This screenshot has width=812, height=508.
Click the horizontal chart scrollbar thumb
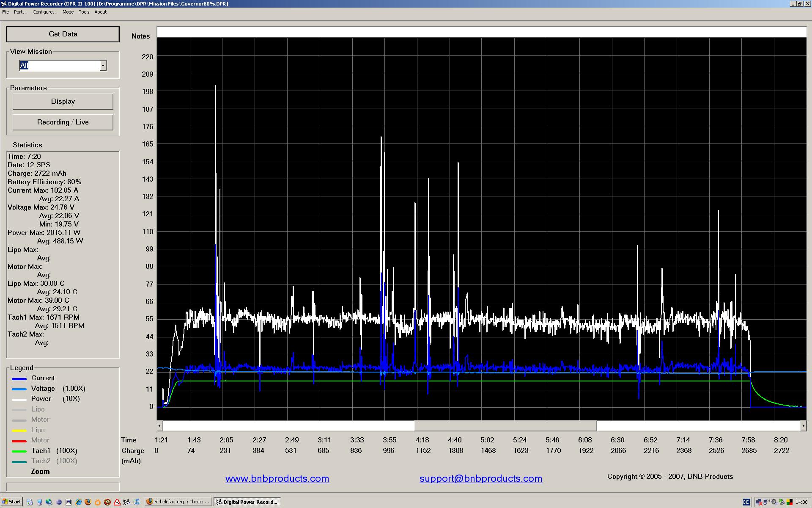tap(505, 426)
